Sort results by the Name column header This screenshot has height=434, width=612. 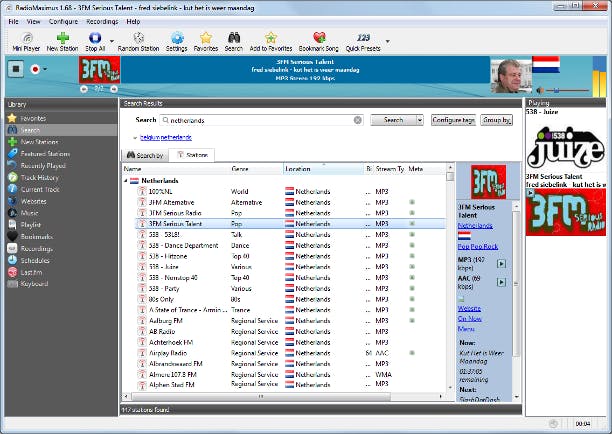click(176, 169)
